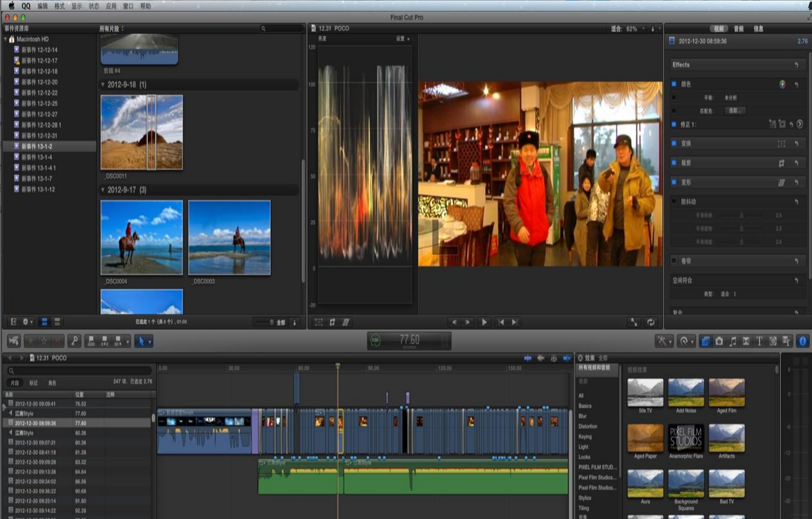Open the 窗口 menu in menu bar
This screenshot has width=812, height=519.
pyautogui.click(x=128, y=6)
